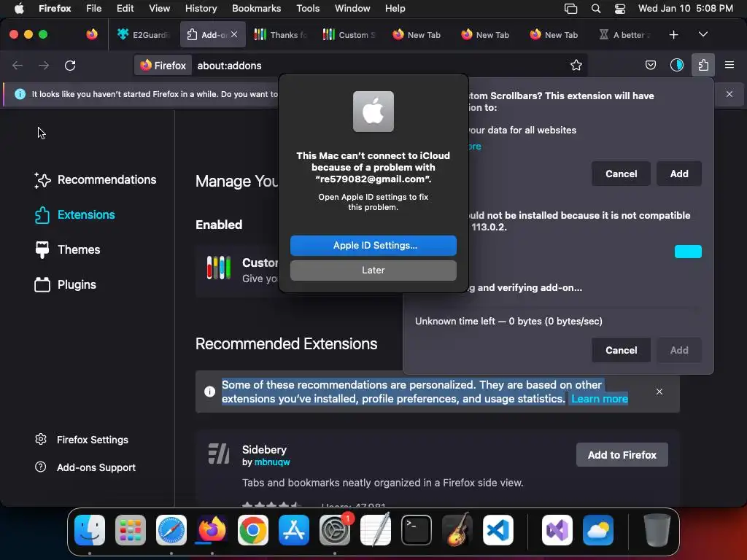Open Stage Manager windows icon in menu bar

click(x=570, y=9)
